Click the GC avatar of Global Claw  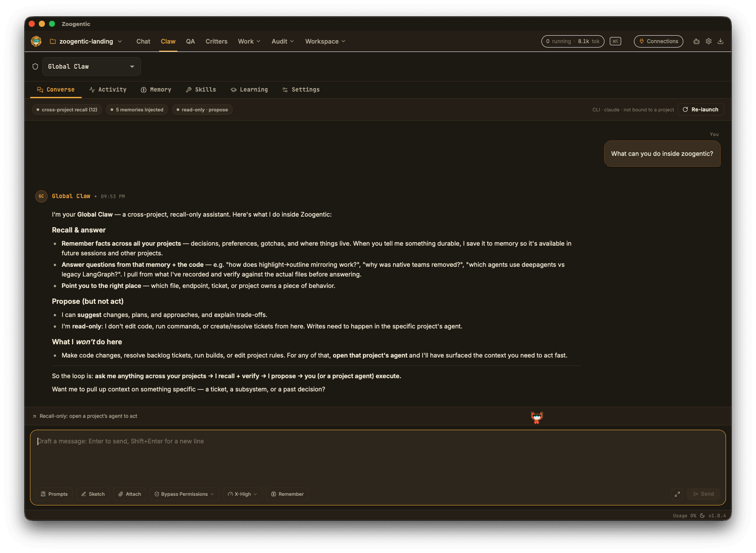click(x=41, y=196)
